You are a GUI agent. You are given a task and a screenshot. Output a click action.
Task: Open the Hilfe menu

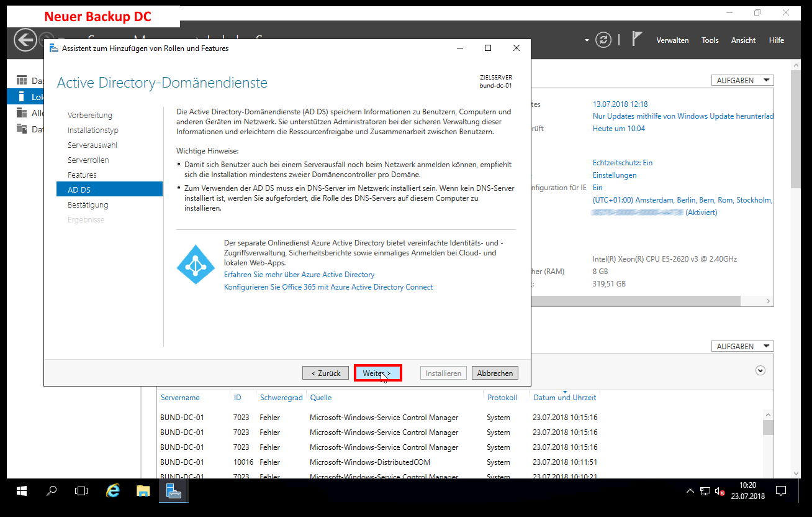coord(777,40)
